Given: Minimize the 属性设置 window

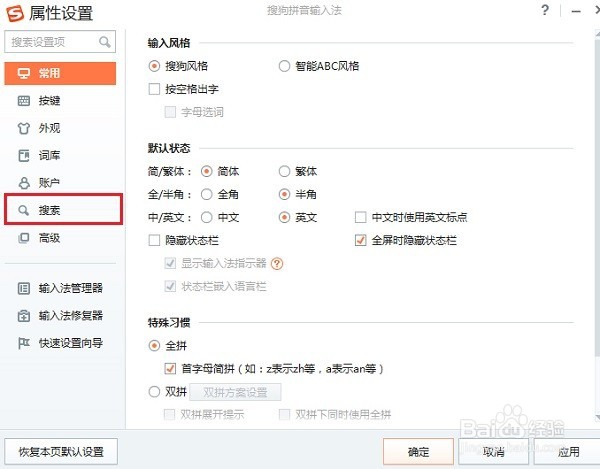Looking at the screenshot, I should pyautogui.click(x=576, y=11).
